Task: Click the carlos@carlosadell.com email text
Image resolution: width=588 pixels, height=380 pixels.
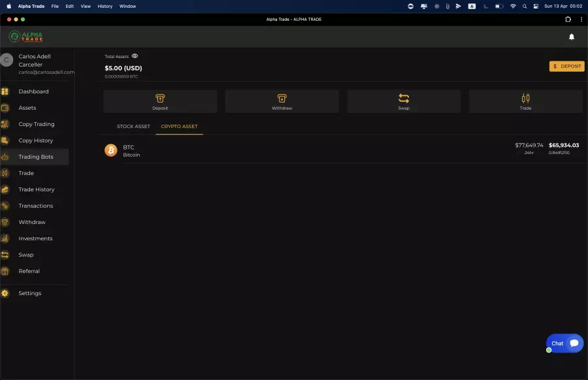Action: (46, 72)
